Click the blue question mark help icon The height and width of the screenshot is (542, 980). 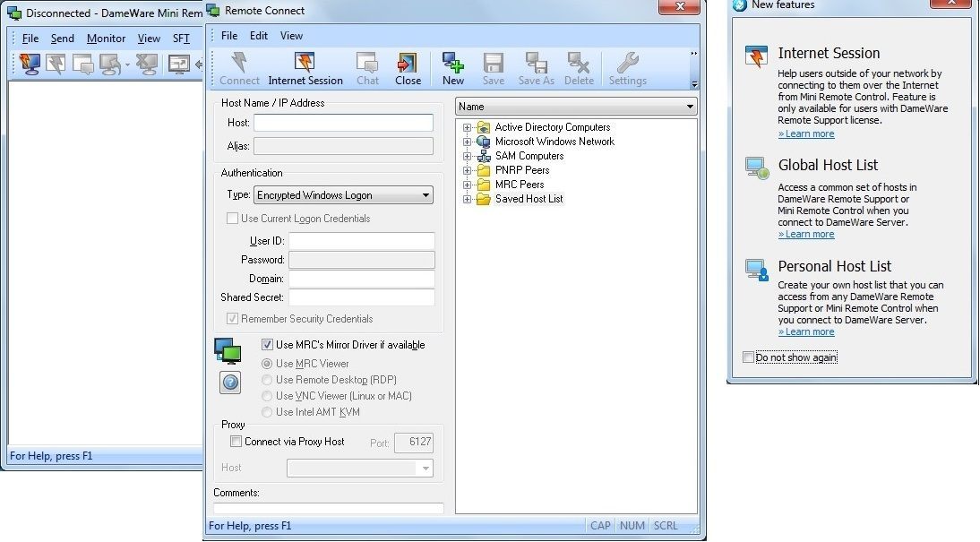228,383
